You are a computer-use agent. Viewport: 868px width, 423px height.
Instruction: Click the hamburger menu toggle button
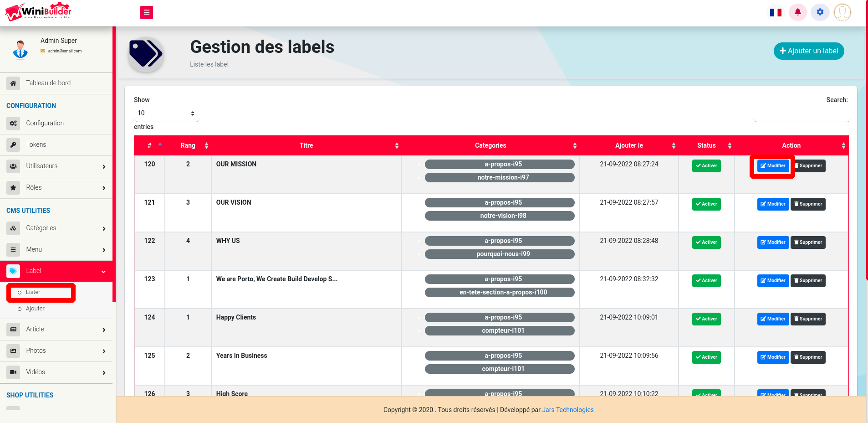147,12
